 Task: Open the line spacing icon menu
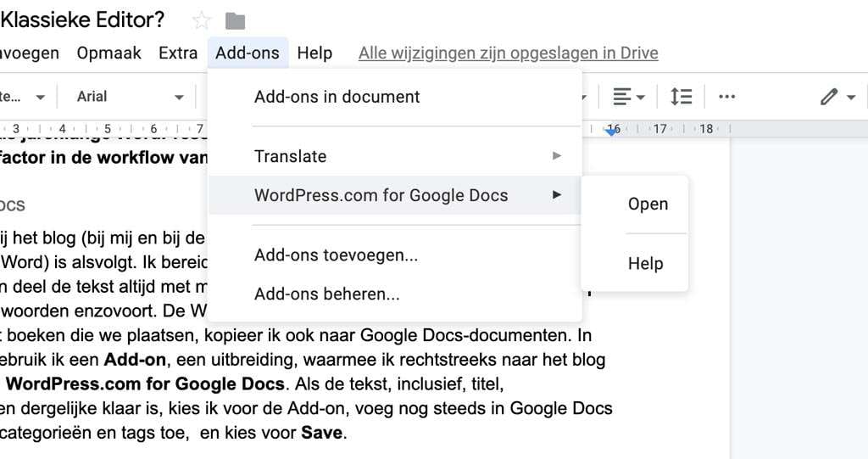pos(681,97)
